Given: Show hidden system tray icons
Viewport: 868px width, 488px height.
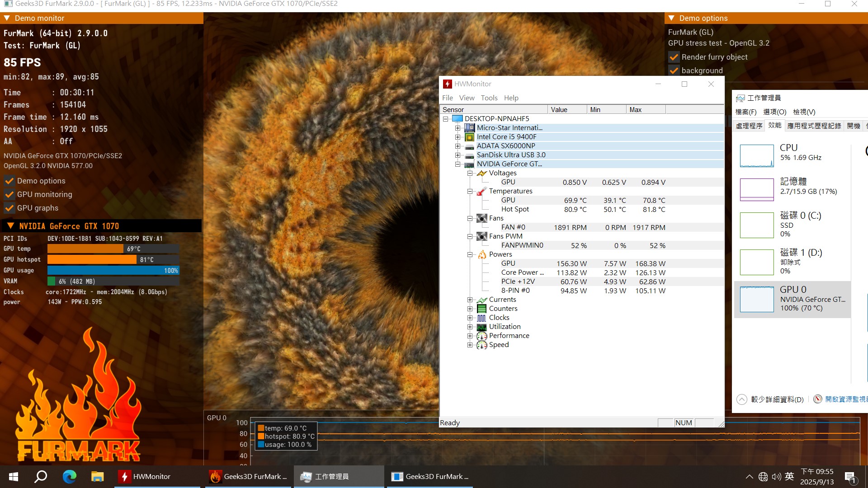Looking at the screenshot, I should pyautogui.click(x=749, y=477).
